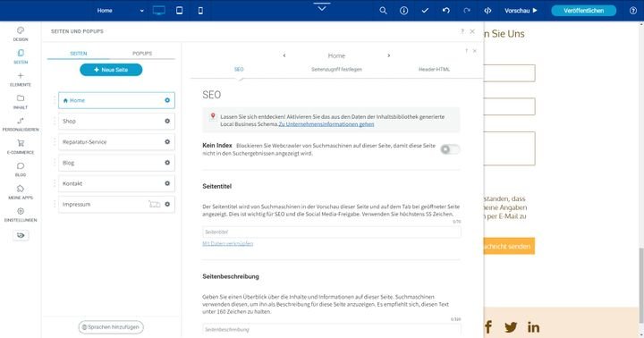Image resolution: width=644 pixels, height=338 pixels.
Task: Open help for Seiten und Popups panel
Action: coord(462,31)
